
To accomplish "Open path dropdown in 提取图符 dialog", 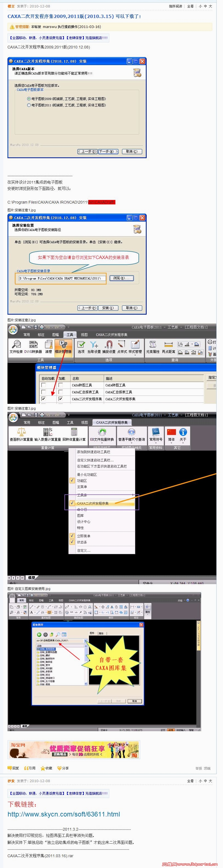I will [86, 641].
